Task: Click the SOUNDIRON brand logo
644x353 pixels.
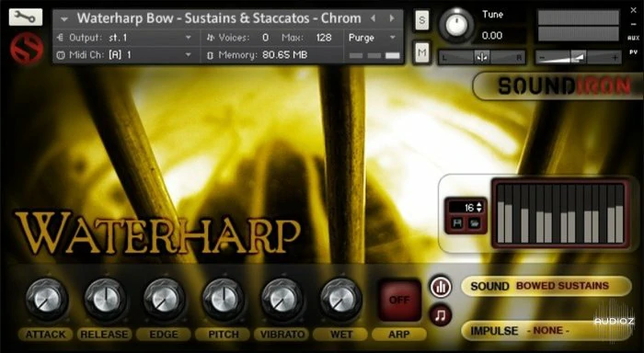Action: click(x=563, y=86)
